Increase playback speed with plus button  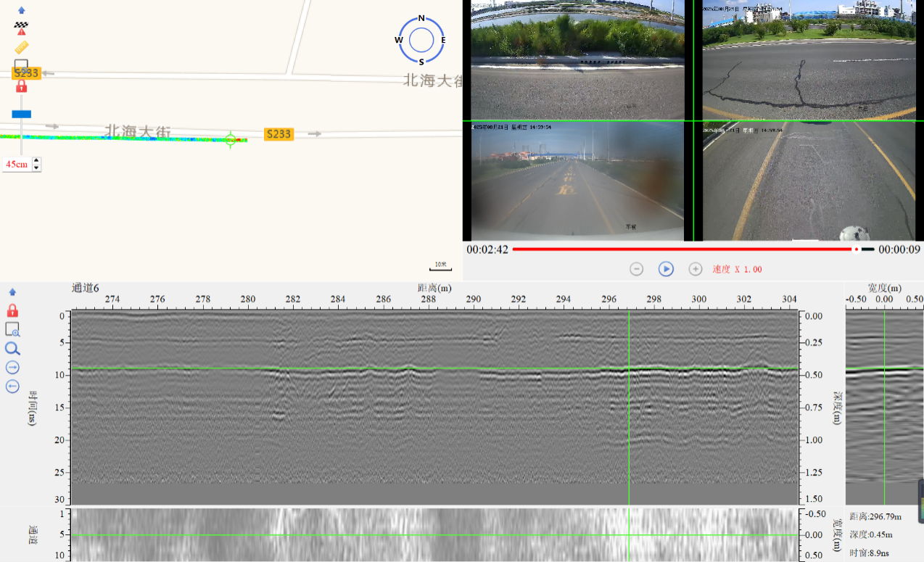[x=695, y=269]
